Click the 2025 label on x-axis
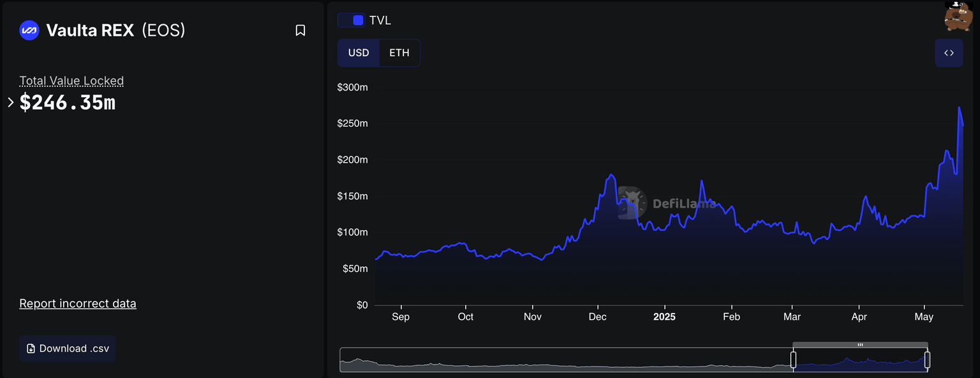The image size is (980, 378). click(664, 317)
